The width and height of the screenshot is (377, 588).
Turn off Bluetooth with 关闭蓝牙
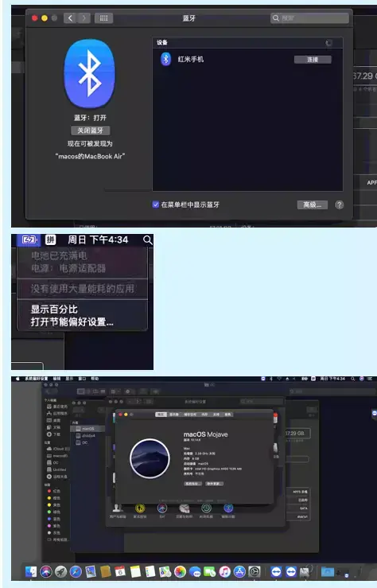click(x=91, y=130)
